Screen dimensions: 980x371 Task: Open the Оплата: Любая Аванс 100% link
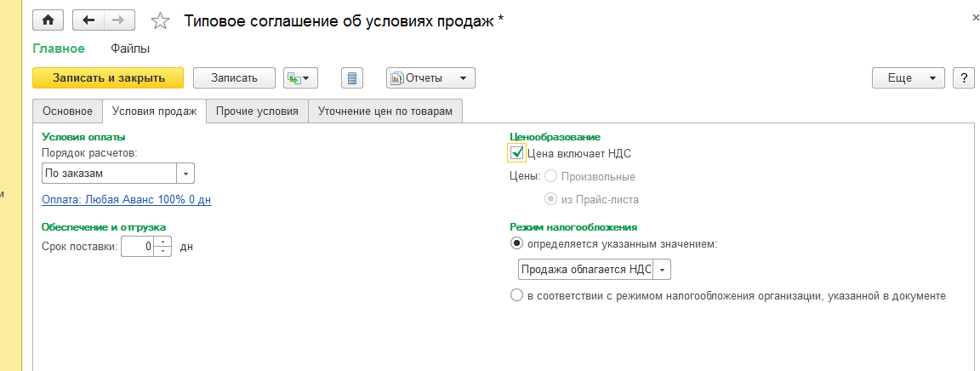pos(126,200)
